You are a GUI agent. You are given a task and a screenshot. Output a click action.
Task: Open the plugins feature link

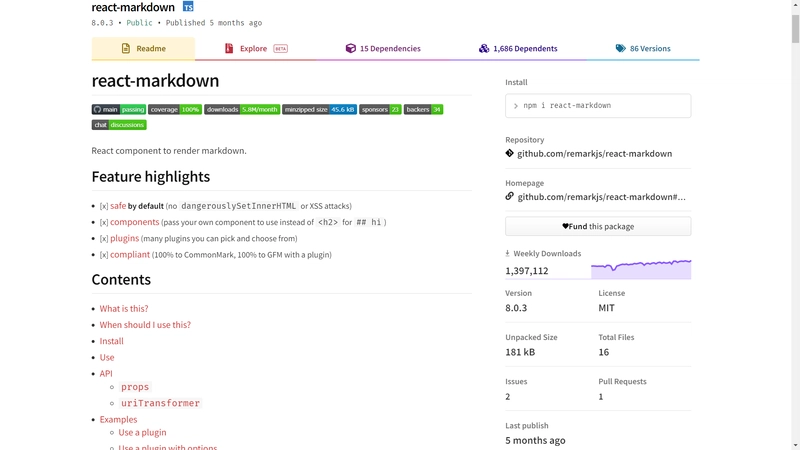[x=125, y=239]
